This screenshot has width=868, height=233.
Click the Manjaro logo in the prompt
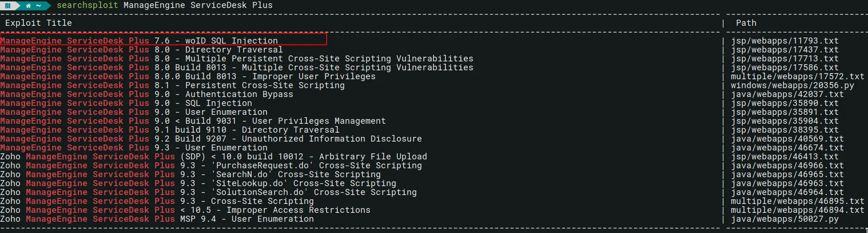point(7,6)
